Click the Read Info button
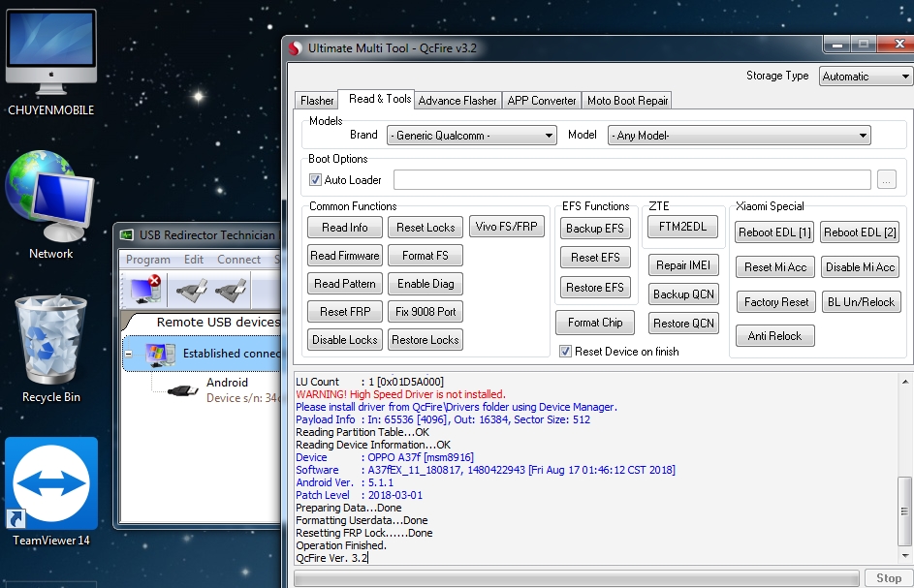The width and height of the screenshot is (914, 588). (x=344, y=228)
